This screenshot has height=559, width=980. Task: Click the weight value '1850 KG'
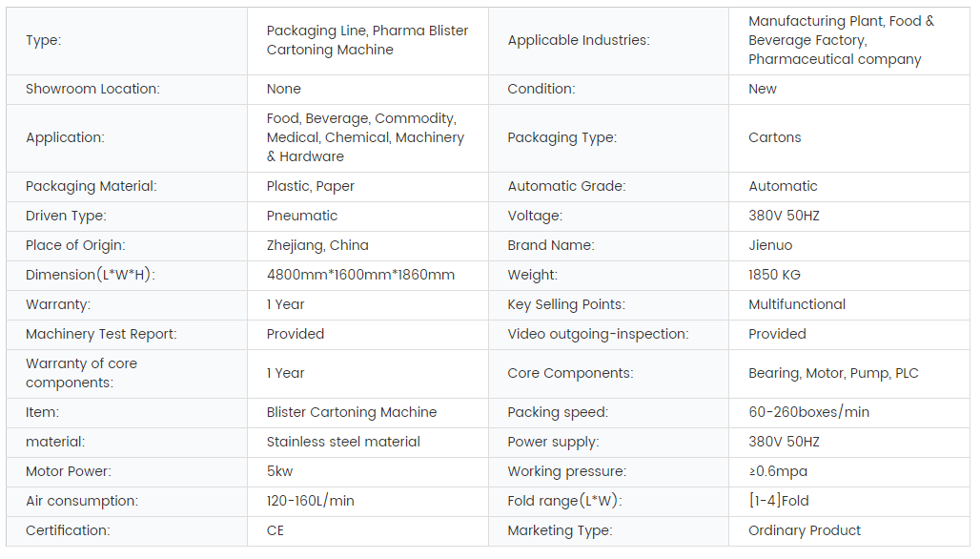click(x=774, y=275)
